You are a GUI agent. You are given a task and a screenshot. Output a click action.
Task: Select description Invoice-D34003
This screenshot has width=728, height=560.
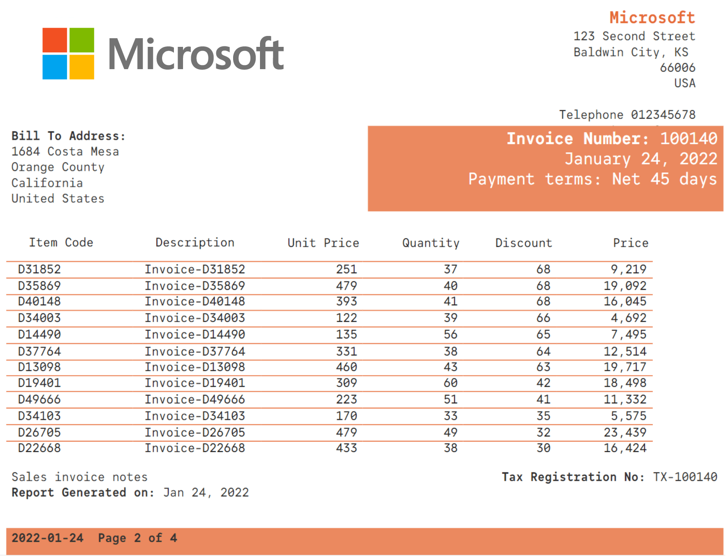pyautogui.click(x=195, y=318)
